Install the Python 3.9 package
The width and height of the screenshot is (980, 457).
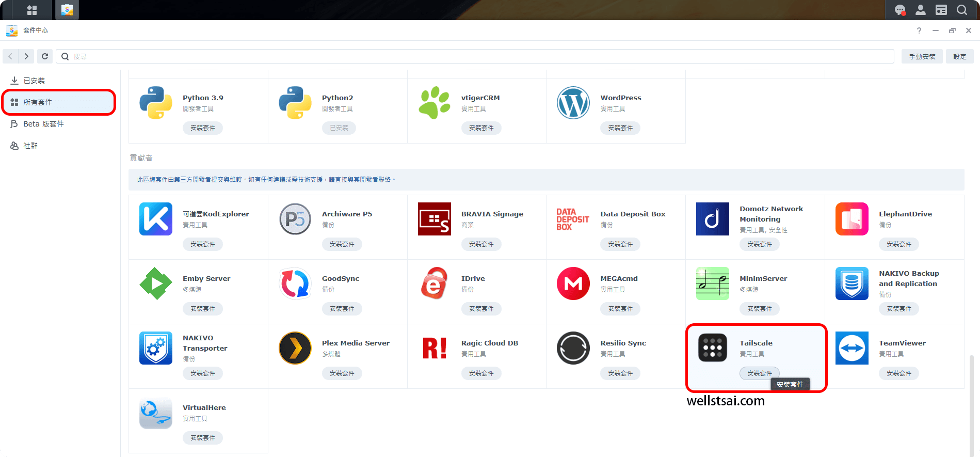click(203, 128)
